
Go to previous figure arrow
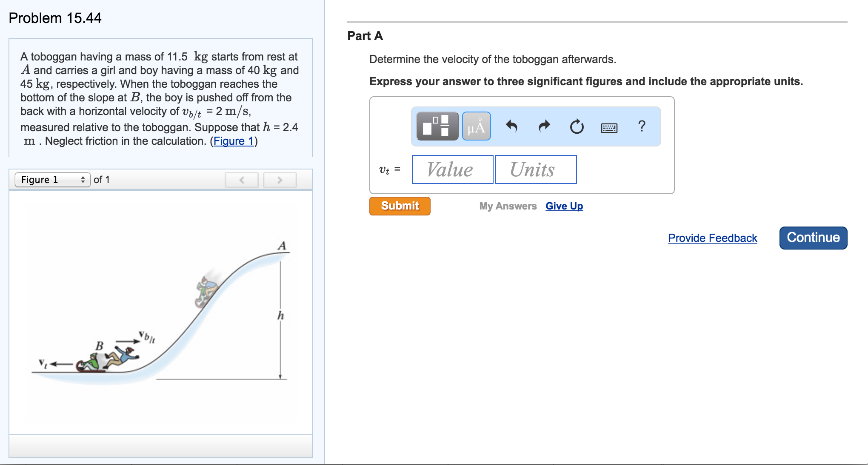(241, 180)
